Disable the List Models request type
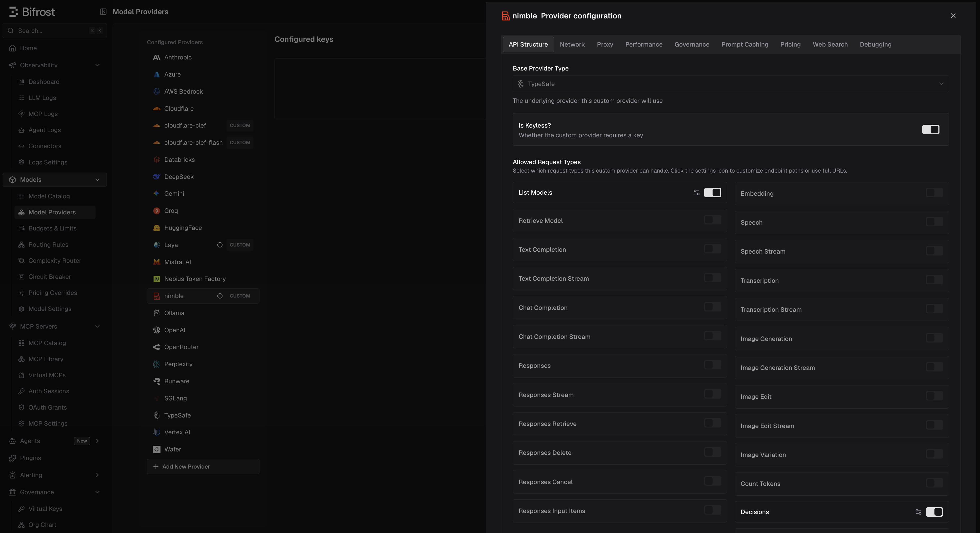 point(713,193)
